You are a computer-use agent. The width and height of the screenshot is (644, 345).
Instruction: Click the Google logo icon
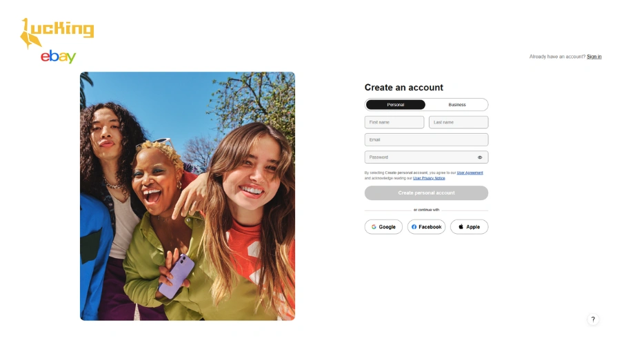click(374, 227)
